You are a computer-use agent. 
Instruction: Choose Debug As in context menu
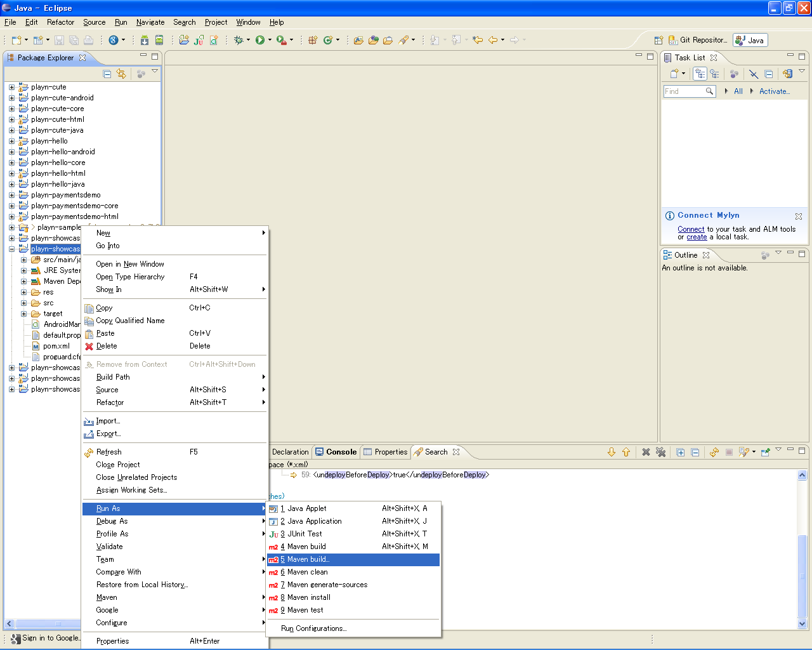[x=175, y=521]
